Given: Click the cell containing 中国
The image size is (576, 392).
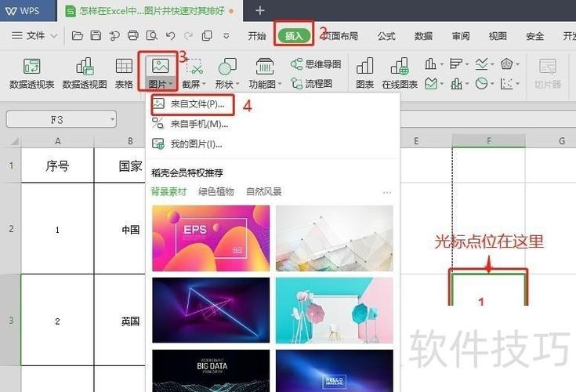Looking at the screenshot, I should (x=120, y=228).
